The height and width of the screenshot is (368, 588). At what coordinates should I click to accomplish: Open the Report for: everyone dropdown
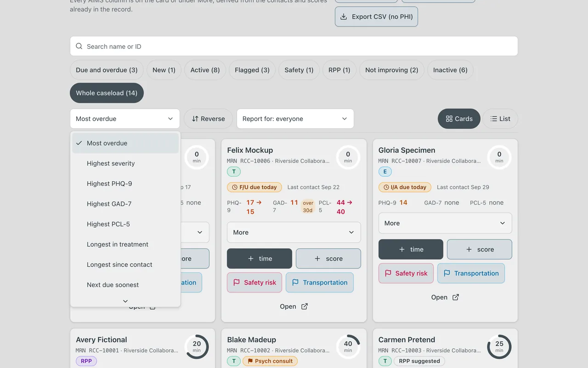(x=295, y=119)
